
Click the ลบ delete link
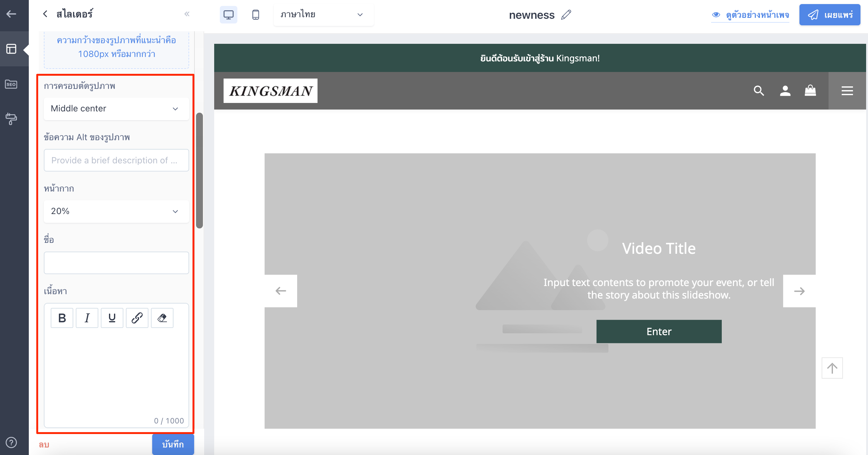[44, 445]
